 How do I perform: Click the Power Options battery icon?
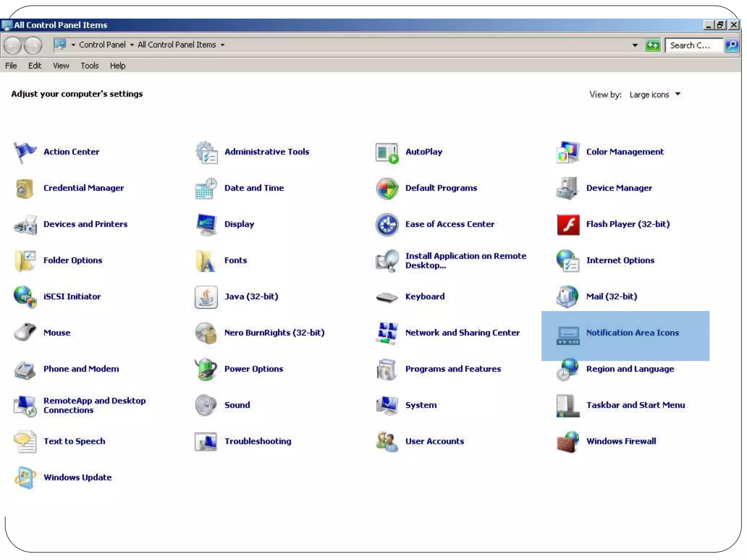tap(206, 369)
